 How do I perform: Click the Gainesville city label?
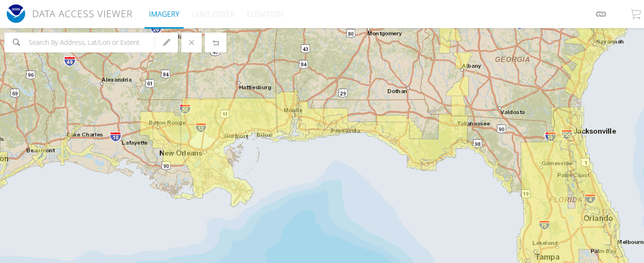[x=557, y=163]
